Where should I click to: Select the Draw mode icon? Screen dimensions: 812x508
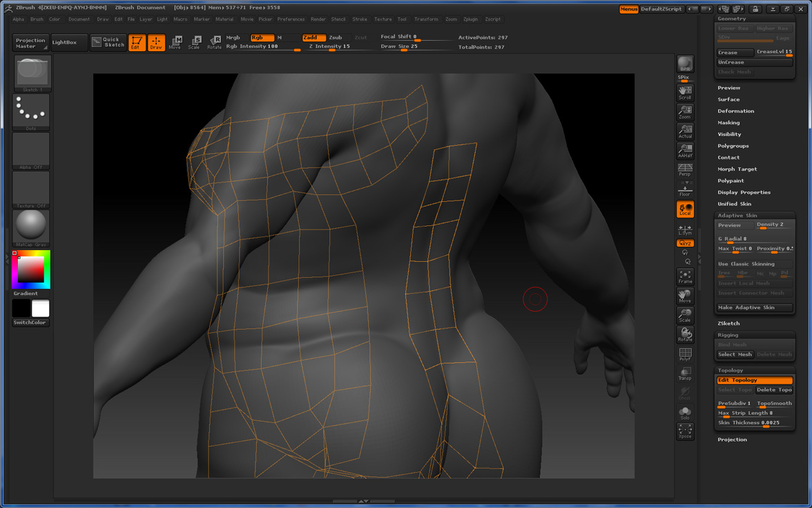point(156,43)
